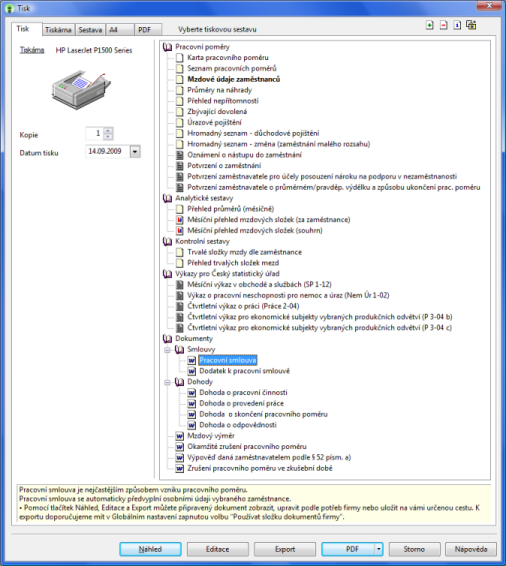The image size is (506, 566).
Task: Click the Tiskárna link label
Action: (x=32, y=50)
